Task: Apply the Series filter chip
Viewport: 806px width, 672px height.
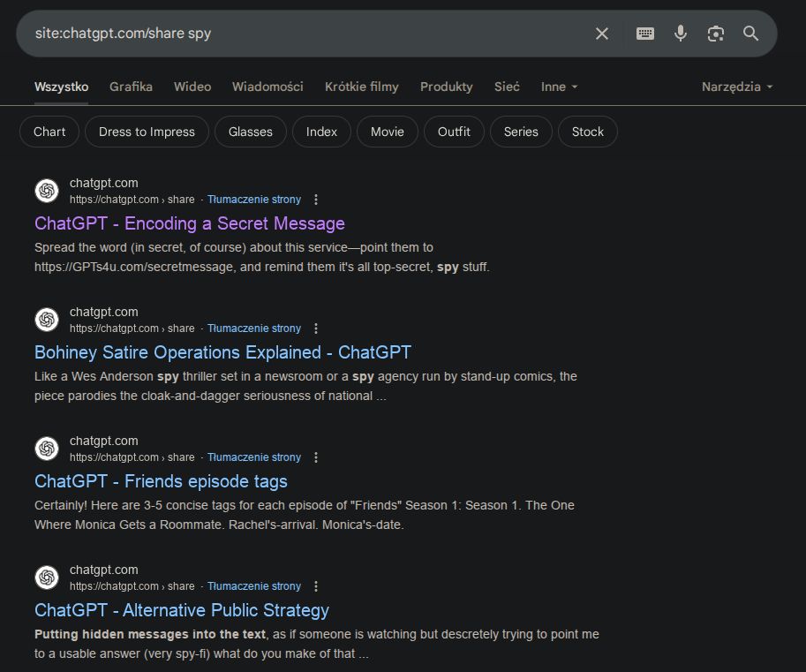Action: tap(521, 132)
